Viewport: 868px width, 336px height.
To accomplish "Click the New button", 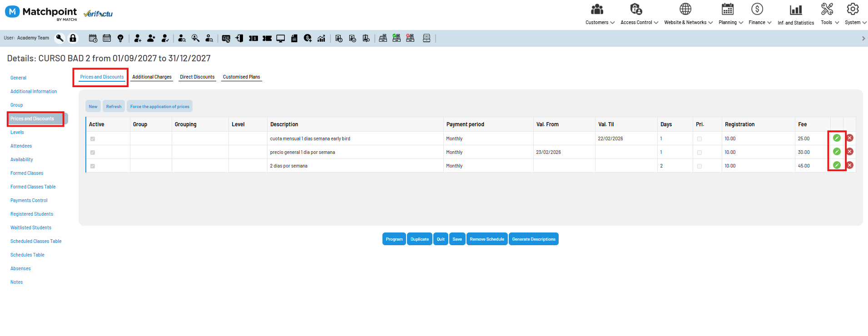I will 93,106.
